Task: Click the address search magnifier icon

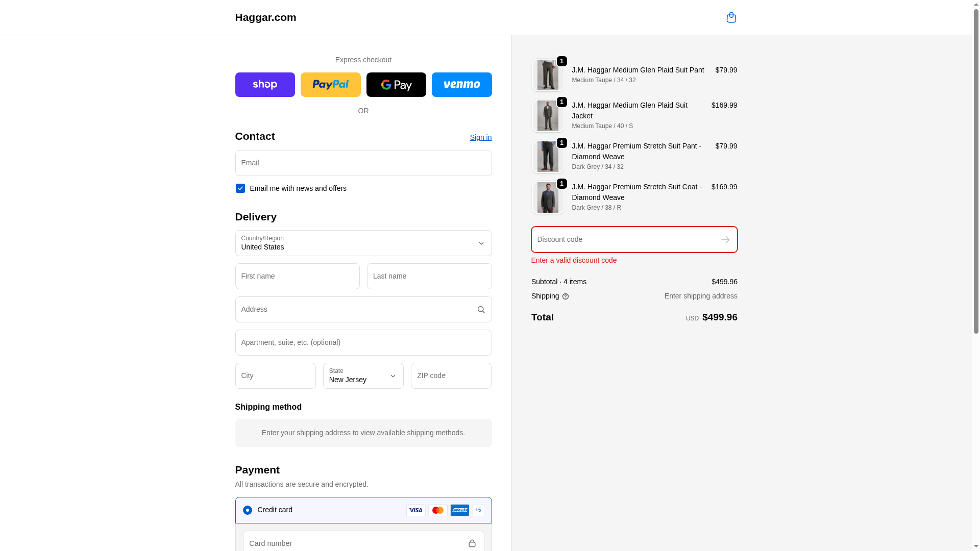Action: pyautogui.click(x=481, y=310)
